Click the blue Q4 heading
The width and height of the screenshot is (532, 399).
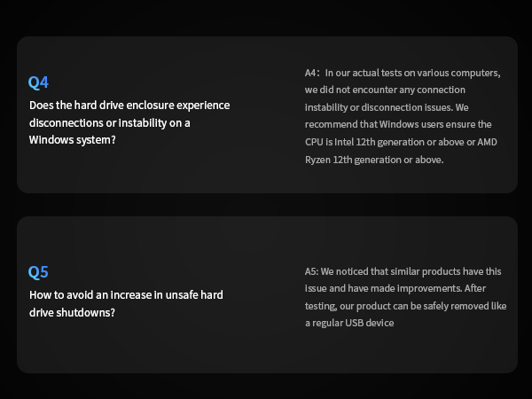pos(38,82)
